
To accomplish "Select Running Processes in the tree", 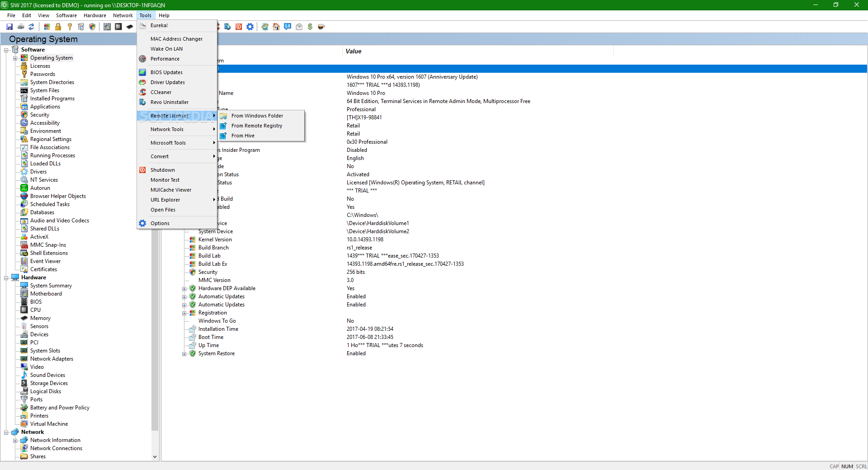I will (52, 155).
